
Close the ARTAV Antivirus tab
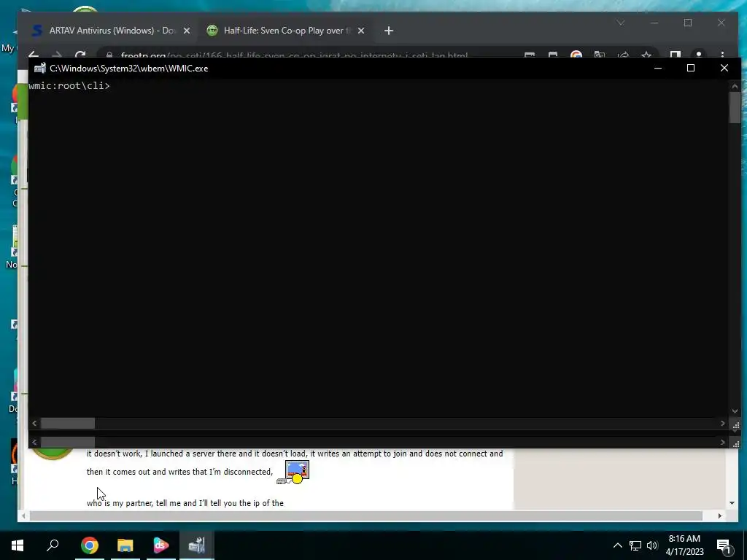pyautogui.click(x=187, y=31)
